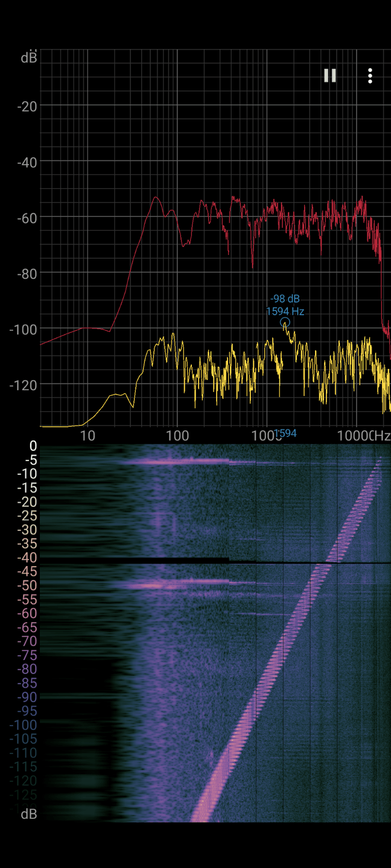Tap the black horizontal gap in the spectrogram

181,561
